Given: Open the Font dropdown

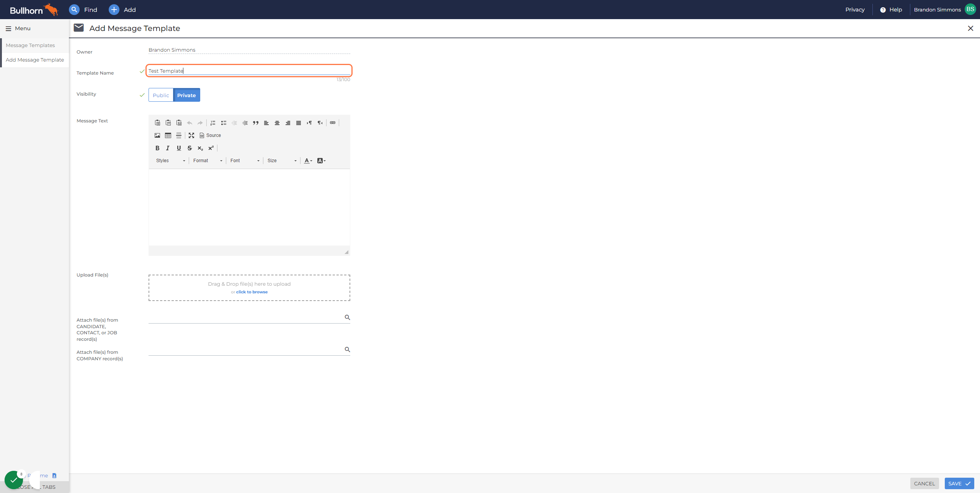Looking at the screenshot, I should pos(245,161).
